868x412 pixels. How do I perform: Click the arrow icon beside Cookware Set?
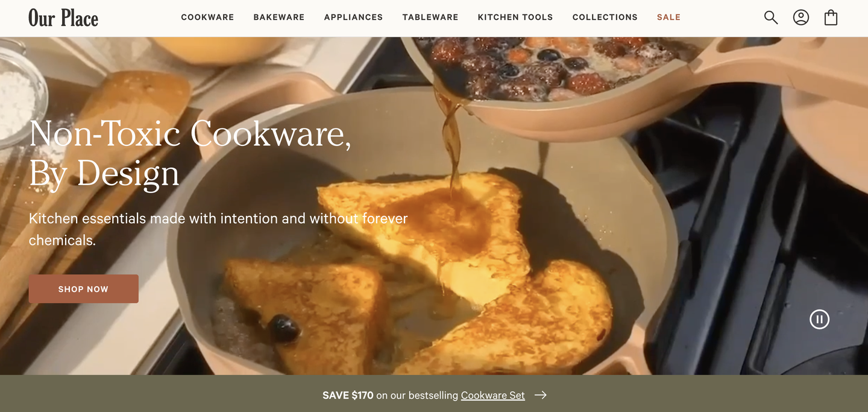point(541,395)
